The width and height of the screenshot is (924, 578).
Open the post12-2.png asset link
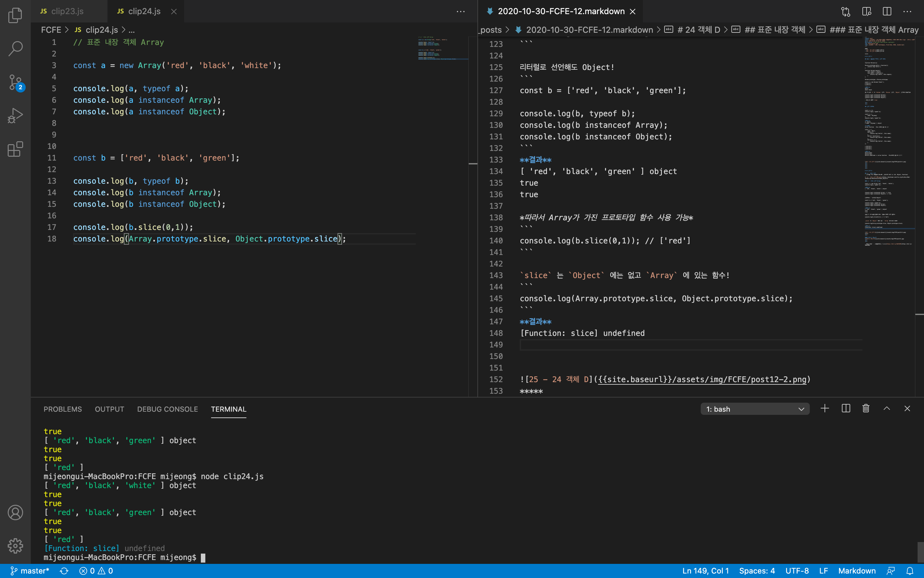[x=702, y=379]
